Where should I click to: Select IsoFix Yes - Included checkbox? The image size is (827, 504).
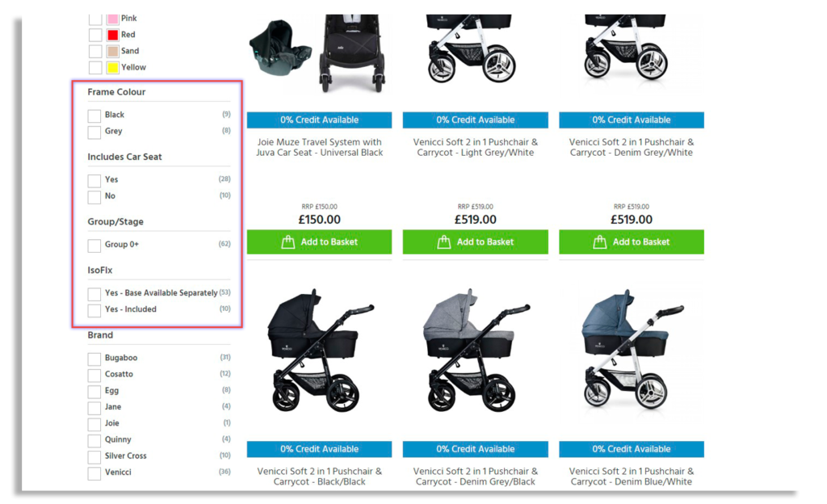pyautogui.click(x=94, y=310)
